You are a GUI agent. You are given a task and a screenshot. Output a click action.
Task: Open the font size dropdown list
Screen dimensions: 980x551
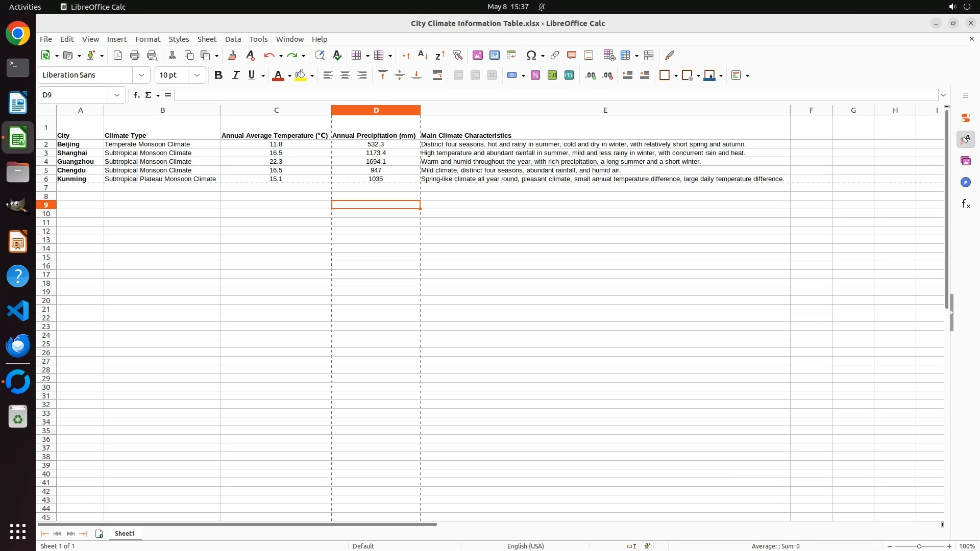[197, 75]
